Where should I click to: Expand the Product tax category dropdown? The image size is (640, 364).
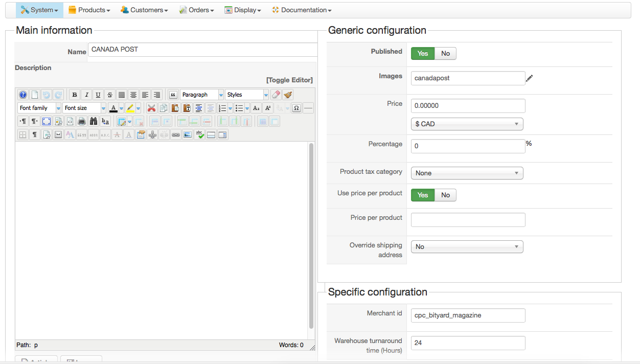pos(467,173)
